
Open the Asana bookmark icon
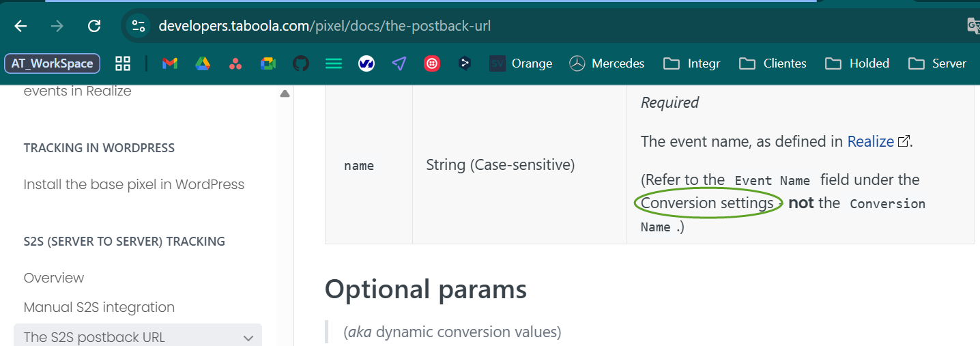pyautogui.click(x=235, y=63)
